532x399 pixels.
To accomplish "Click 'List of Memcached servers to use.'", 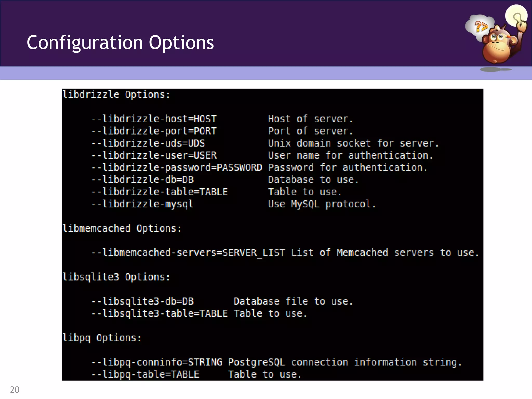I will pos(385,253).
